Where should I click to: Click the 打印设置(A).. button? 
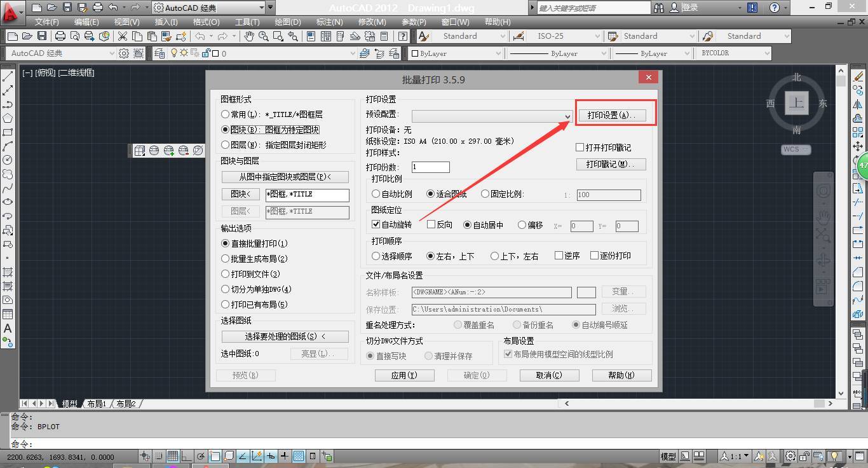611,115
